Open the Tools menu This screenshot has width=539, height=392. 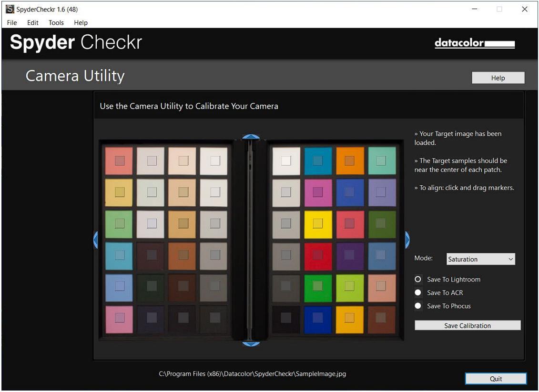coord(56,22)
